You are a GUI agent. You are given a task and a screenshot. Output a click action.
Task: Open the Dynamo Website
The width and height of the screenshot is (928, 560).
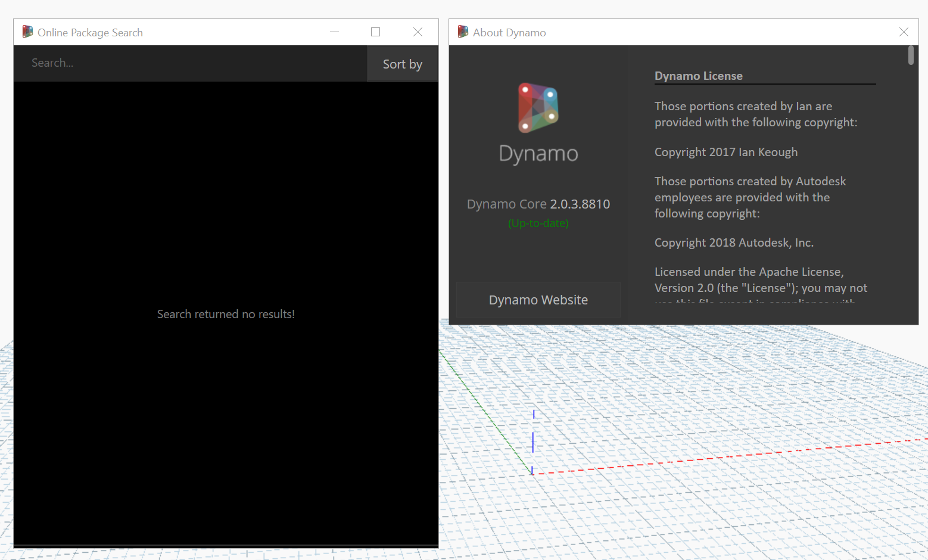coord(538,300)
